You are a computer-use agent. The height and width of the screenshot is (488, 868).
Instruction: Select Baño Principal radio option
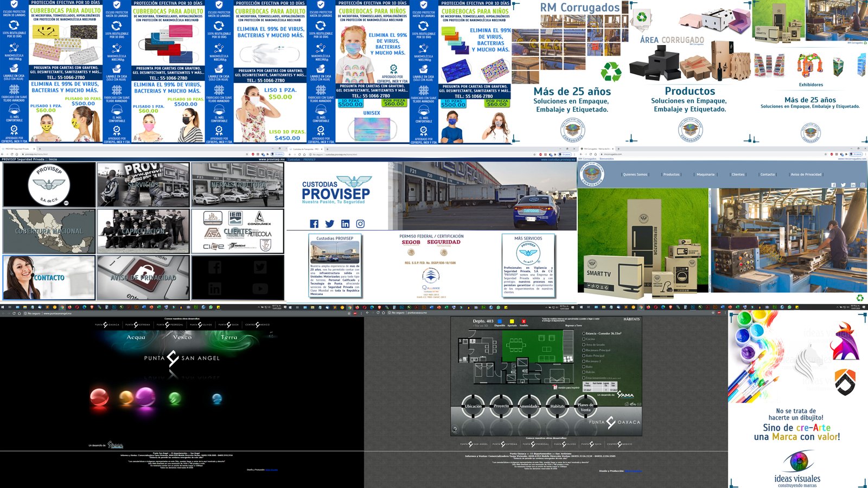click(x=584, y=356)
